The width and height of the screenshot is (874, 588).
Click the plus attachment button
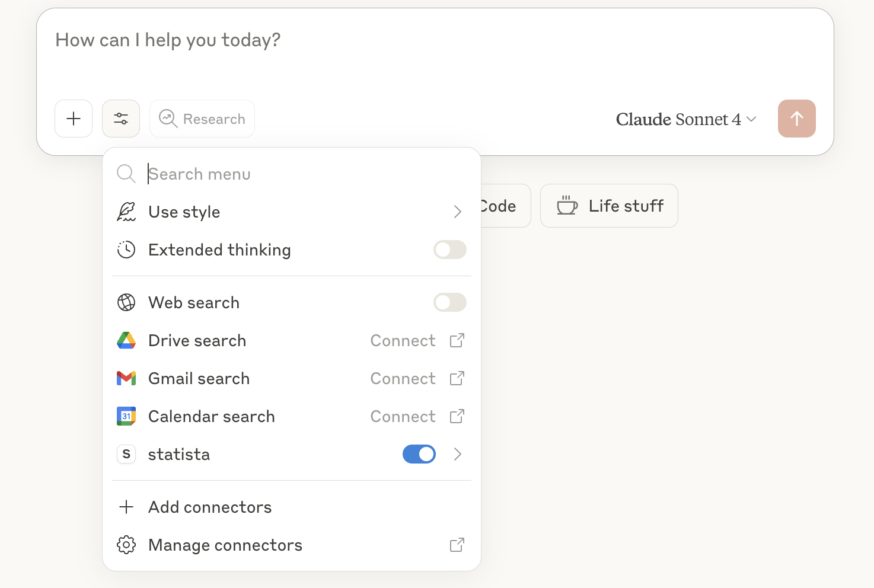(x=74, y=119)
